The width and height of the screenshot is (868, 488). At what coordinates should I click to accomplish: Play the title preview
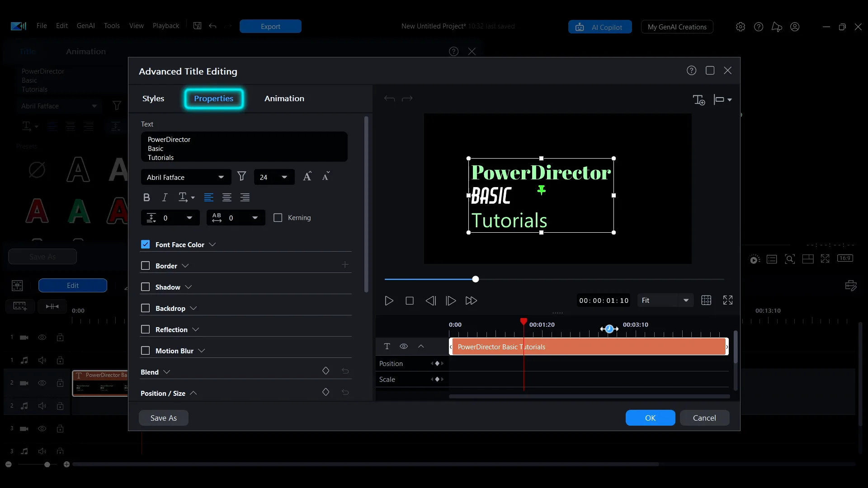pos(389,301)
